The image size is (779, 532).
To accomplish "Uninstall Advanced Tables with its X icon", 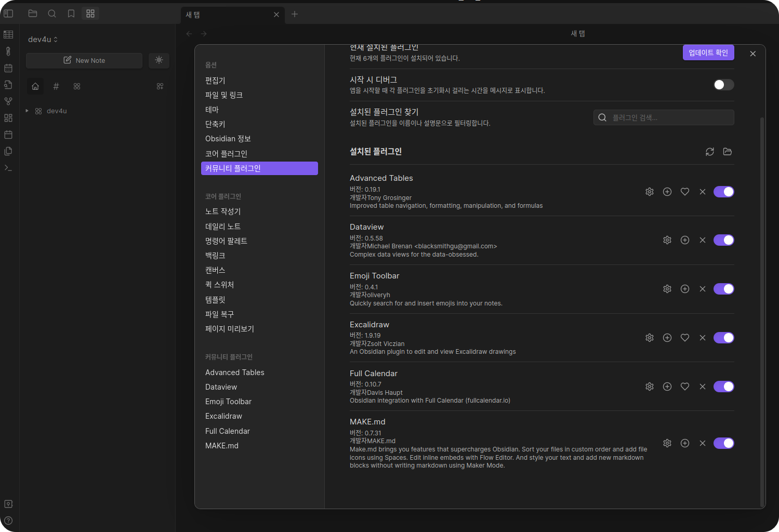I will (703, 192).
